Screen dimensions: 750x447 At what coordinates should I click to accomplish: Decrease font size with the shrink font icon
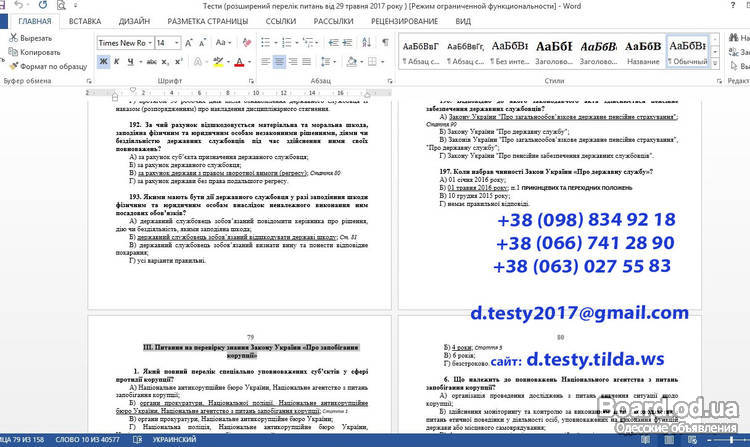[x=202, y=43]
